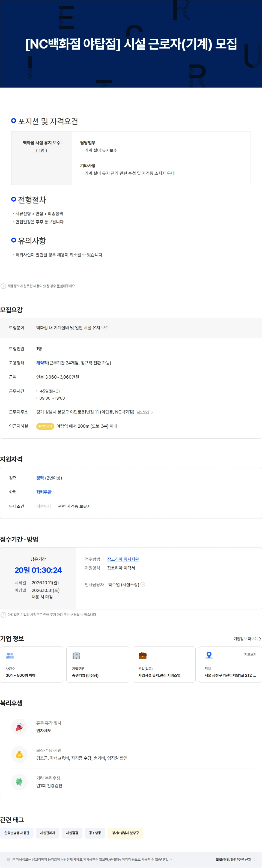The height and width of the screenshot is (868, 262).
Task: Click the 관련 자격증 보유자 preference text
Action: tap(75, 507)
